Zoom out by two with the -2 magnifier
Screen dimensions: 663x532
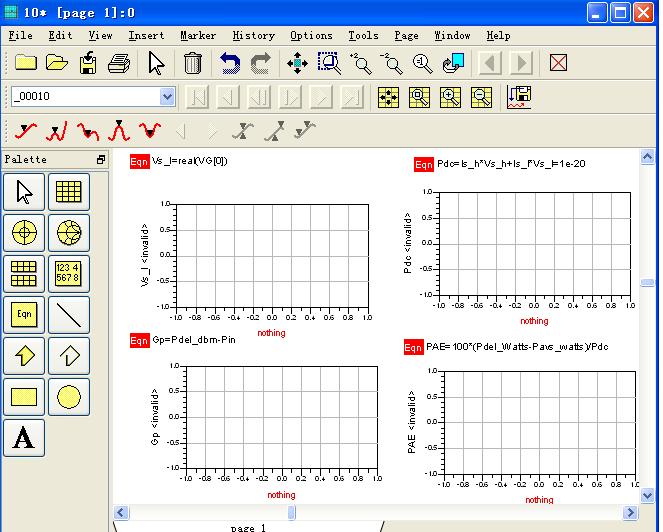point(391,63)
